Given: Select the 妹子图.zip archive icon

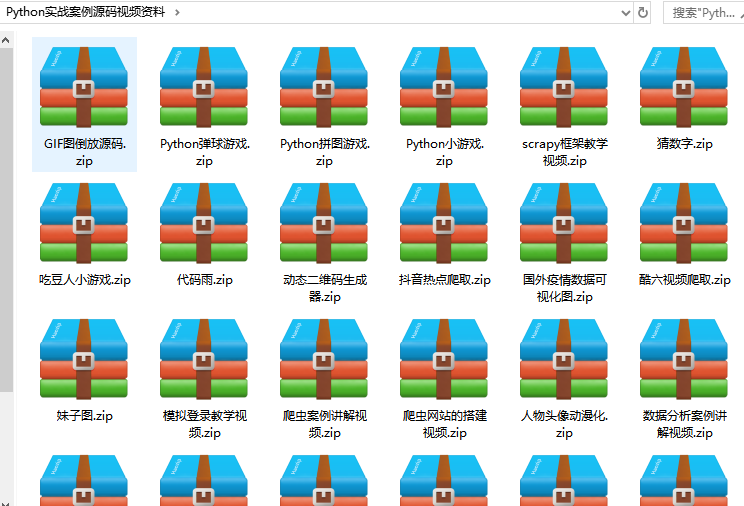Looking at the screenshot, I should [x=84, y=359].
